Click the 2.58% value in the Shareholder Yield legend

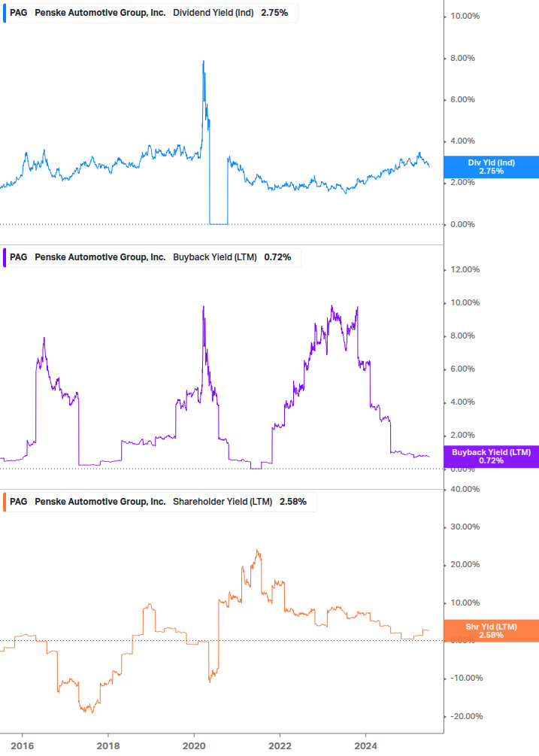click(x=293, y=502)
